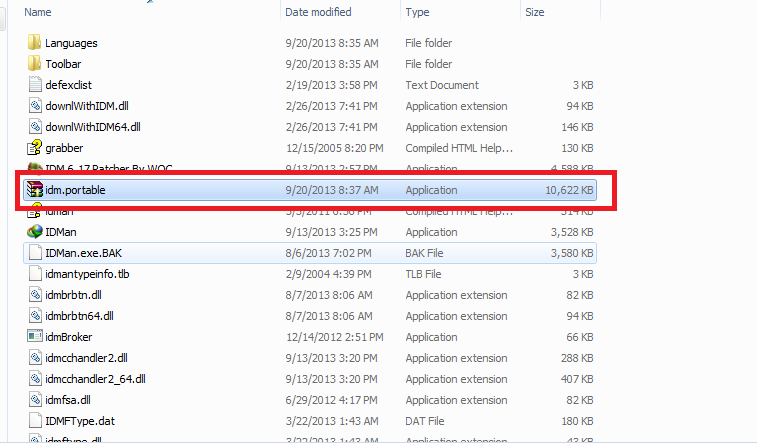Click the Text Document type cell

[442, 85]
